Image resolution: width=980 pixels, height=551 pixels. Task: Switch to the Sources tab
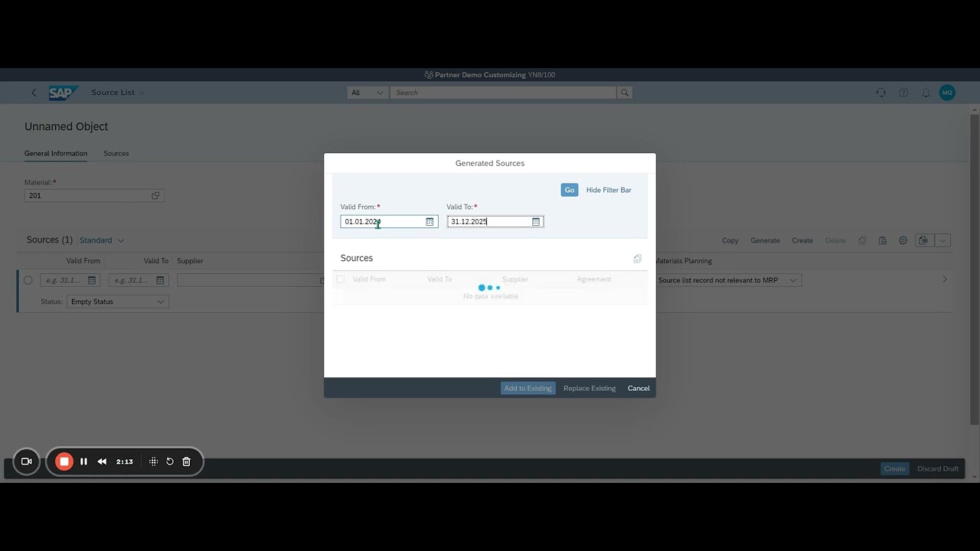[x=116, y=153]
